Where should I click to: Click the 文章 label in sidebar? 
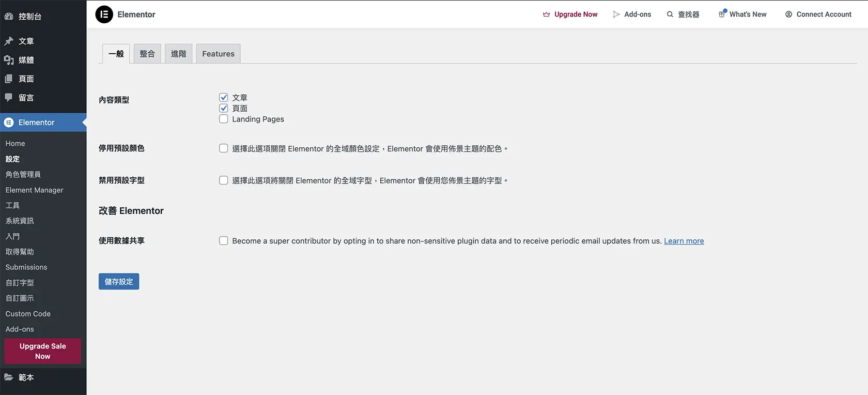pos(26,41)
